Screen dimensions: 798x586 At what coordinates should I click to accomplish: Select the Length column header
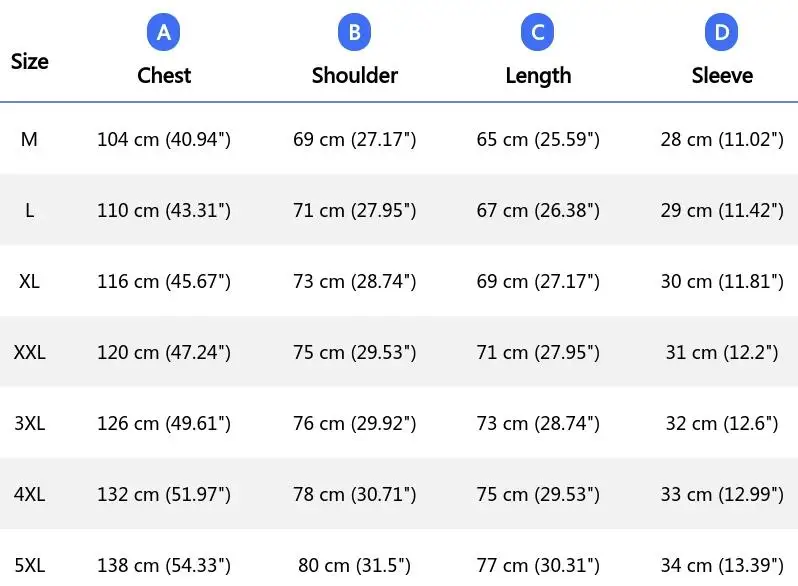click(538, 76)
